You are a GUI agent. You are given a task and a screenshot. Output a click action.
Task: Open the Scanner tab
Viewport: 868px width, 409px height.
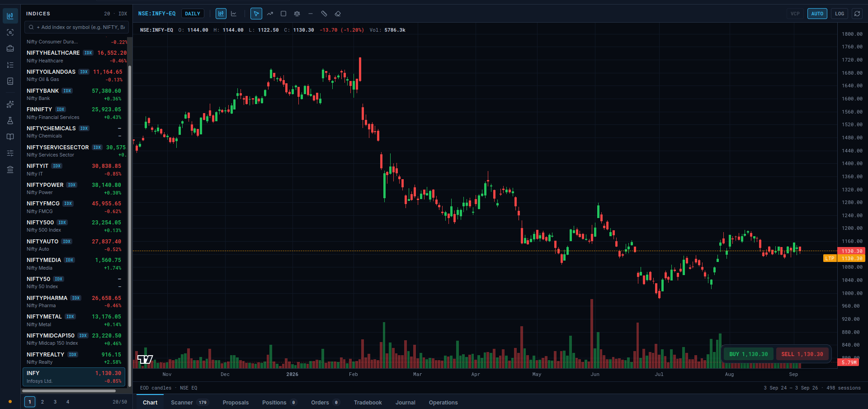(x=189, y=402)
